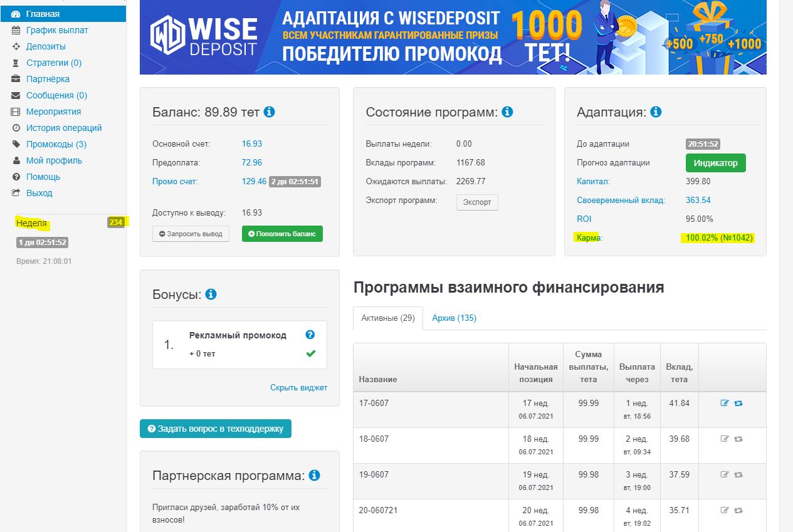
Task: Select the Активные (29) tab
Action: [x=388, y=318]
